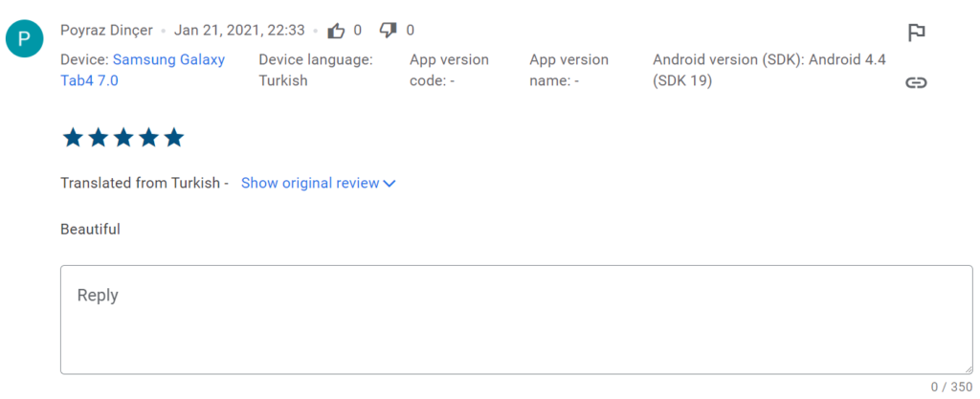The width and height of the screenshot is (980, 399).
Task: Click the first star in the rating
Action: (73, 138)
